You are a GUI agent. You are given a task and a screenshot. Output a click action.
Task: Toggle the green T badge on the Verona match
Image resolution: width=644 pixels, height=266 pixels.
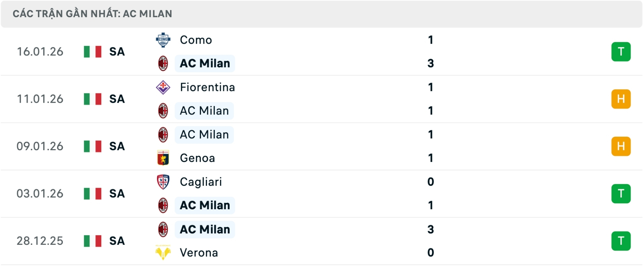pyautogui.click(x=621, y=241)
